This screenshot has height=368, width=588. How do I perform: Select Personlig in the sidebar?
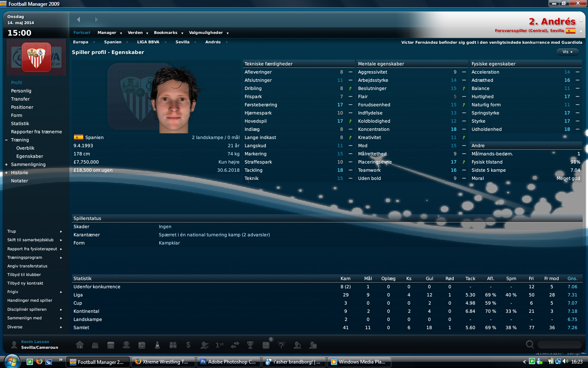click(x=21, y=91)
